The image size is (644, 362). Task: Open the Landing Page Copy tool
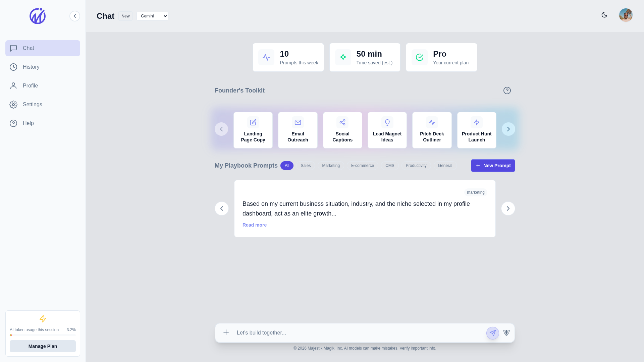coord(253,130)
